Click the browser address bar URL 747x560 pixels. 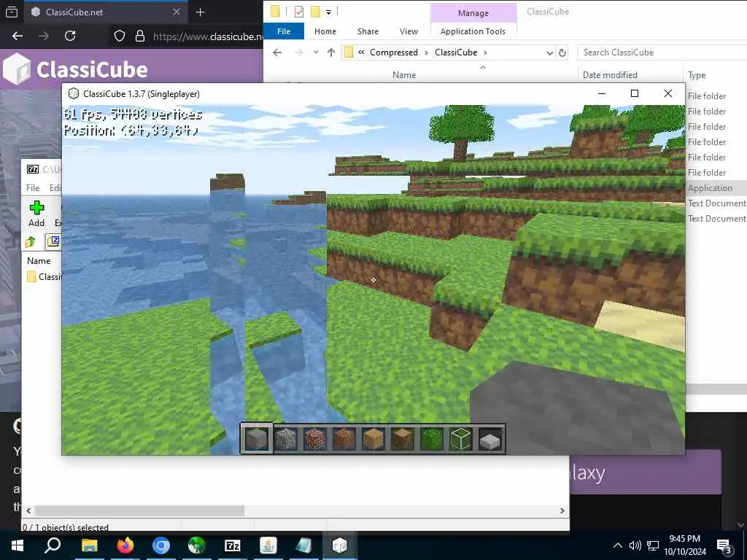208,36
